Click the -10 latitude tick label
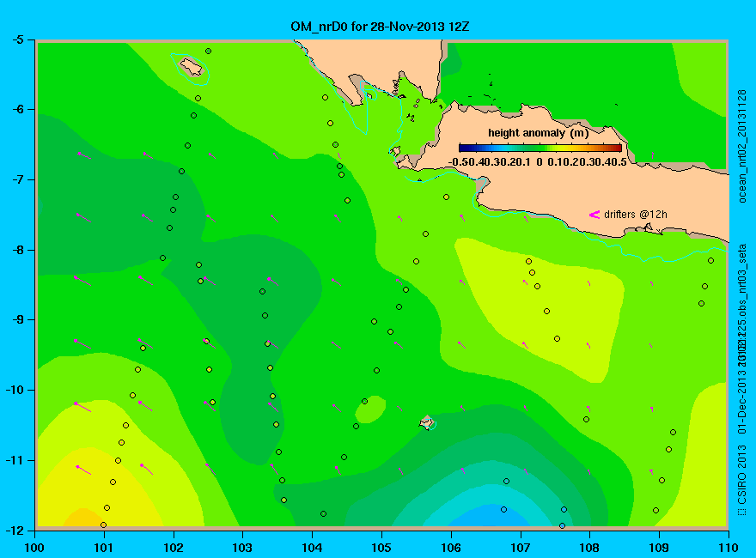This screenshot has height=558, width=756. pyautogui.click(x=14, y=390)
